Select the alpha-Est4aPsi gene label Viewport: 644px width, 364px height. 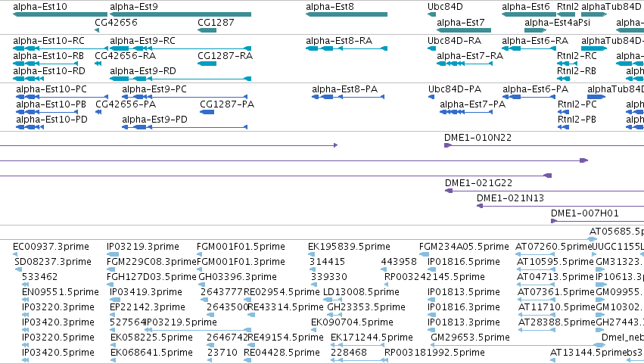[557, 22]
